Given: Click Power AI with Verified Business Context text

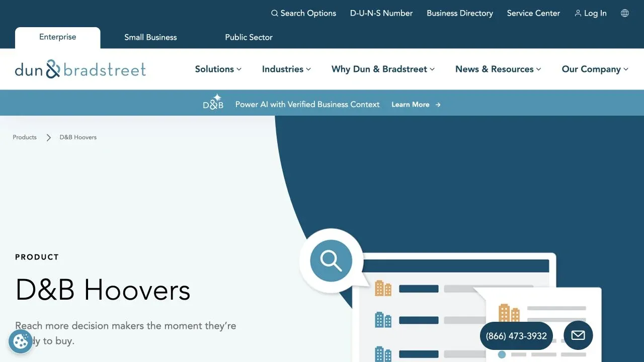Looking at the screenshot, I should pyautogui.click(x=307, y=105).
